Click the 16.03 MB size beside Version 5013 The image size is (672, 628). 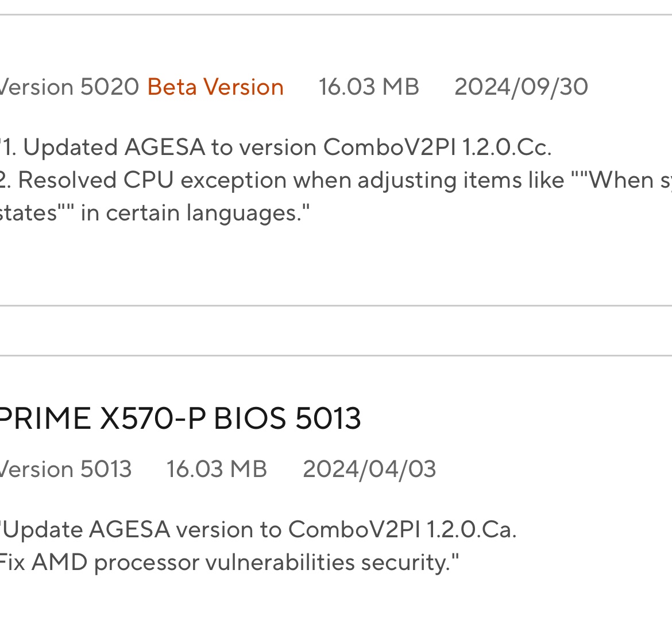click(217, 469)
